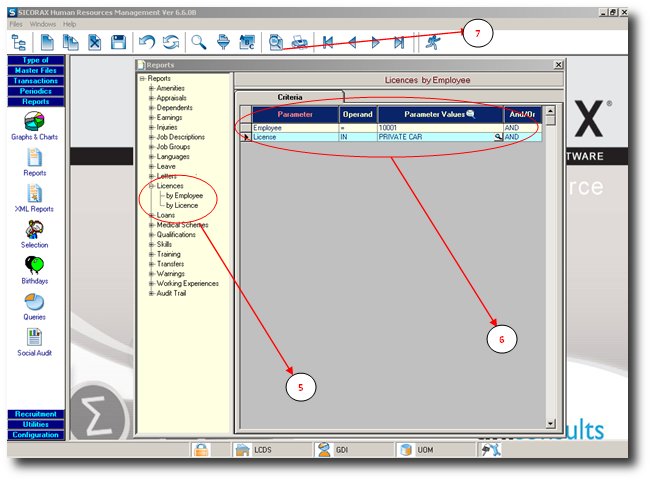Click the LCDS status bar item
This screenshot has width=651, height=481.
click(264, 451)
